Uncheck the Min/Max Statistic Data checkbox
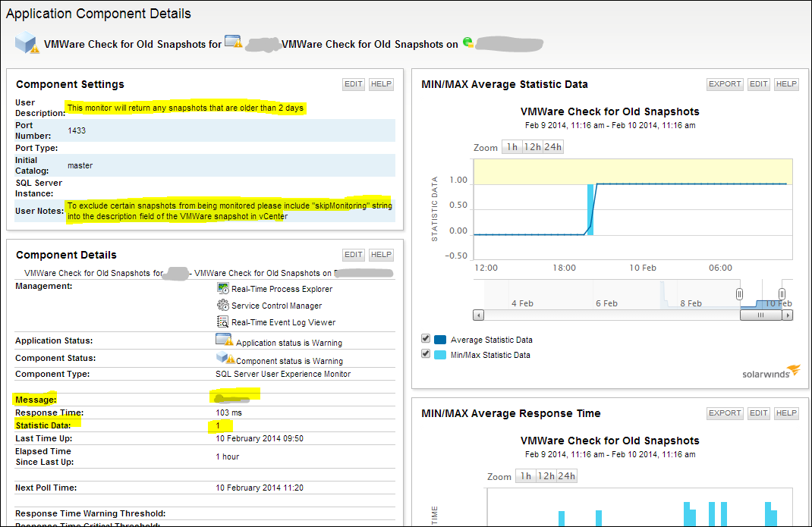Image resolution: width=812 pixels, height=527 pixels. [x=426, y=353]
